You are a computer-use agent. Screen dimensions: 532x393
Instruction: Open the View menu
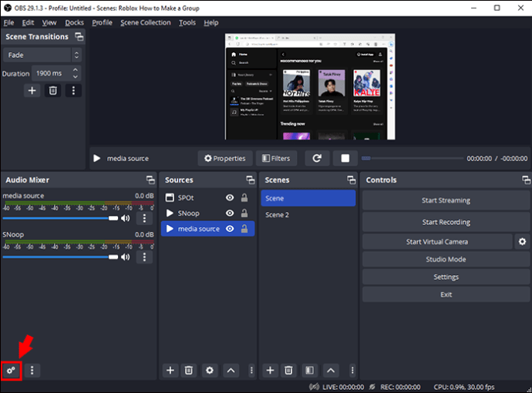tap(49, 22)
